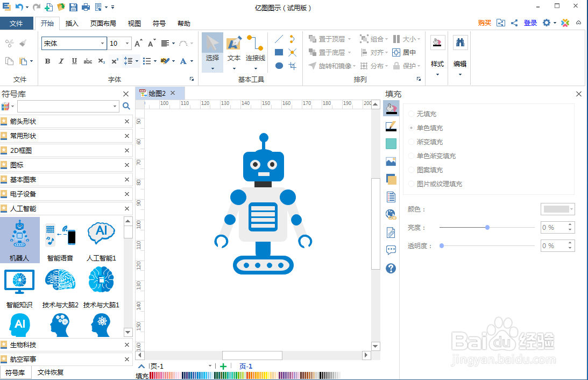Select 无填充 fill option
This screenshot has height=380, width=588.
[x=422, y=114]
